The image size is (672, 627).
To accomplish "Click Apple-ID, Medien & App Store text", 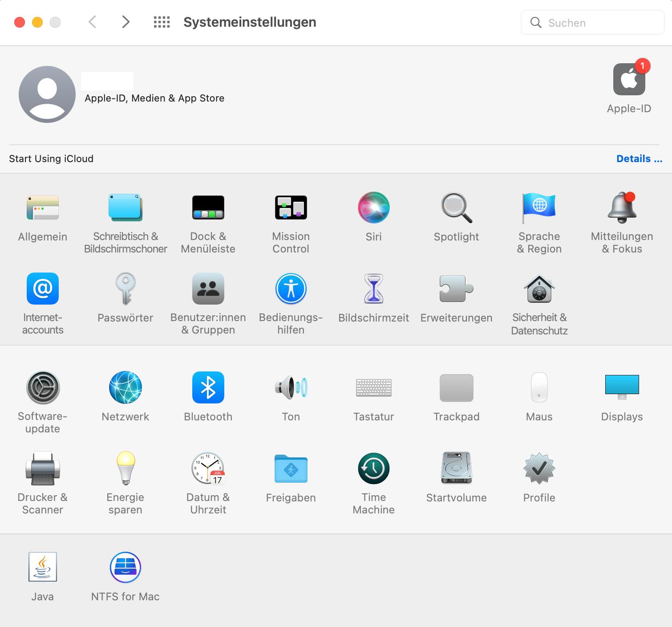I will pos(154,98).
